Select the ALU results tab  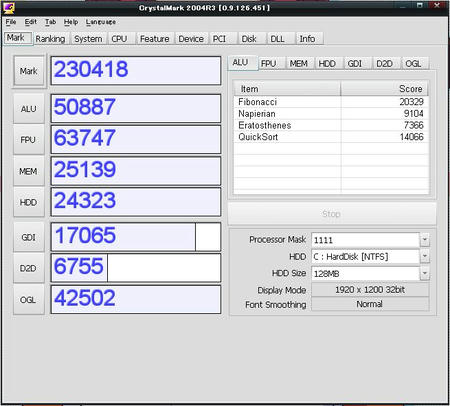pos(243,63)
